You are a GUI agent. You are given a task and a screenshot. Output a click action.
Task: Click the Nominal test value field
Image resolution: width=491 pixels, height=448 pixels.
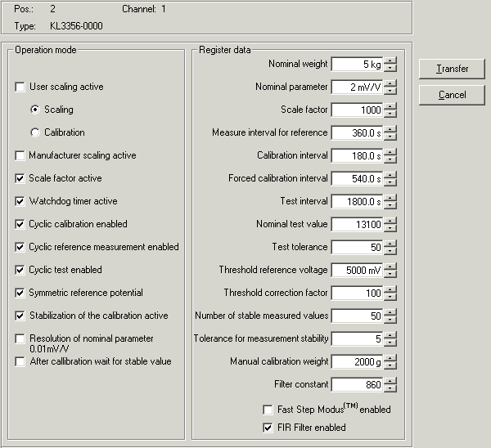(x=357, y=224)
